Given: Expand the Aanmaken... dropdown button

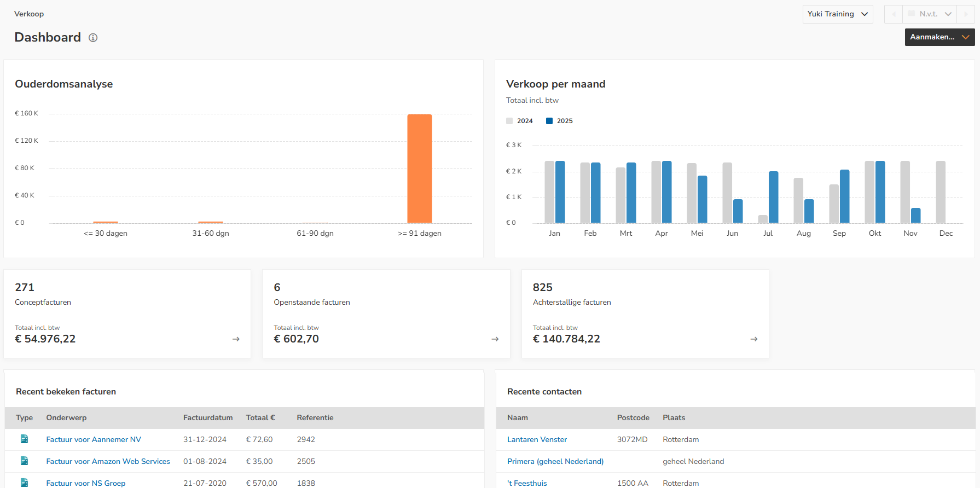Looking at the screenshot, I should pyautogui.click(x=939, y=37).
